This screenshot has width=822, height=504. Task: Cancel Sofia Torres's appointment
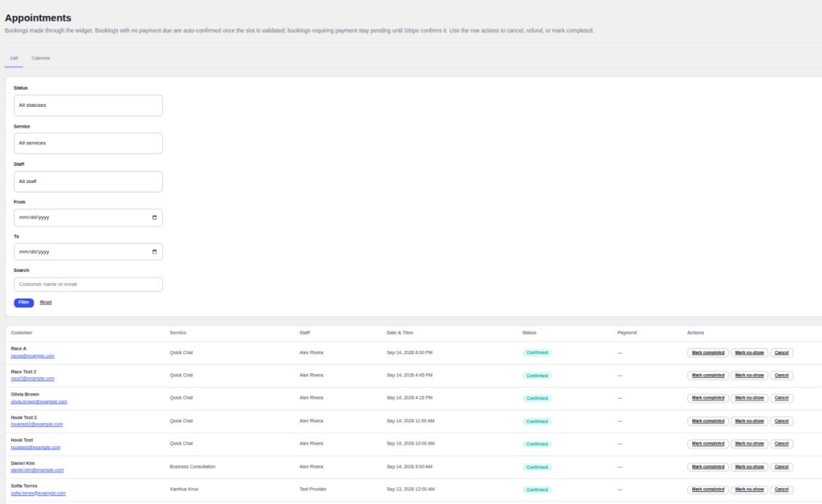click(x=781, y=490)
